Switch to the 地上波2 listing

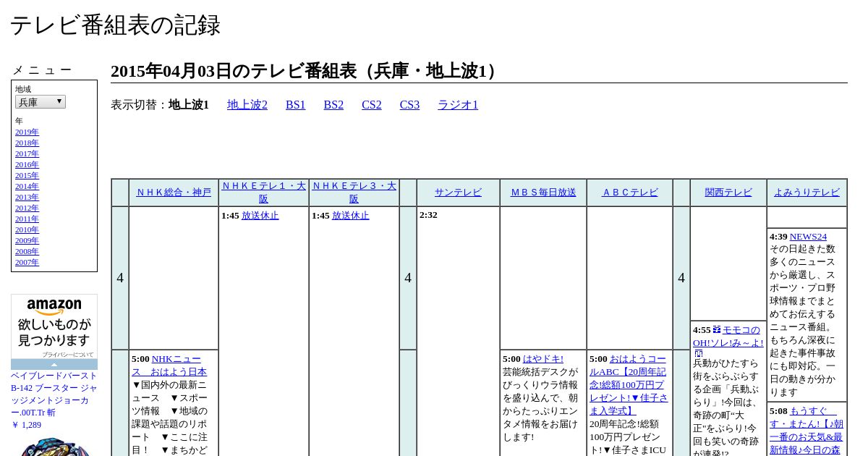(247, 105)
